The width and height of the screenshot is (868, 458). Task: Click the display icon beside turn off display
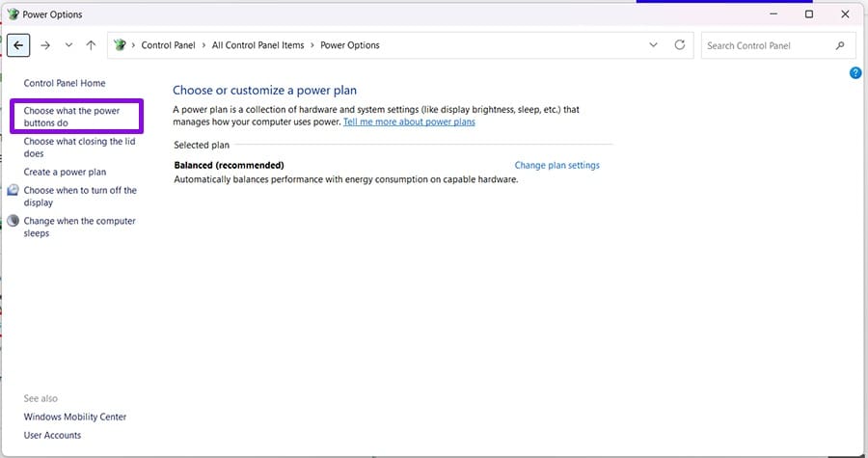tap(13, 190)
